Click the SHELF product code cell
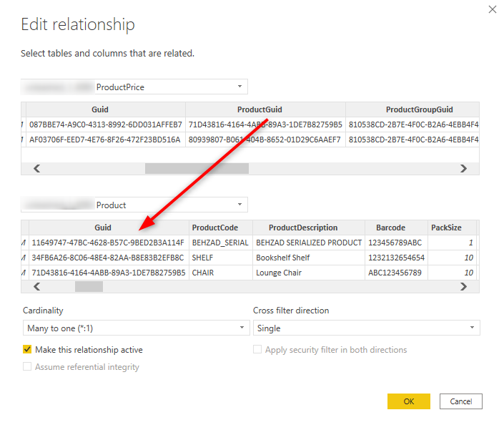Screen dimensions: 504x430 pyautogui.click(x=221, y=258)
